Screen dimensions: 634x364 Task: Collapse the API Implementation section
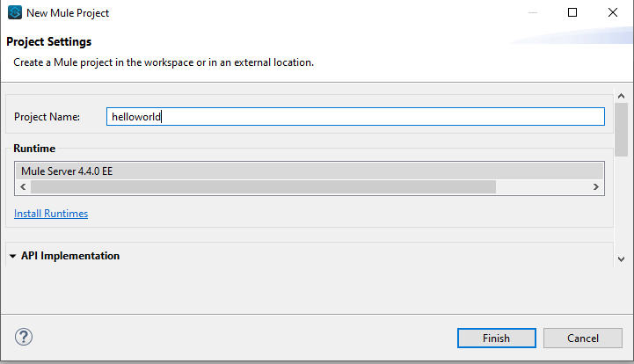click(13, 256)
